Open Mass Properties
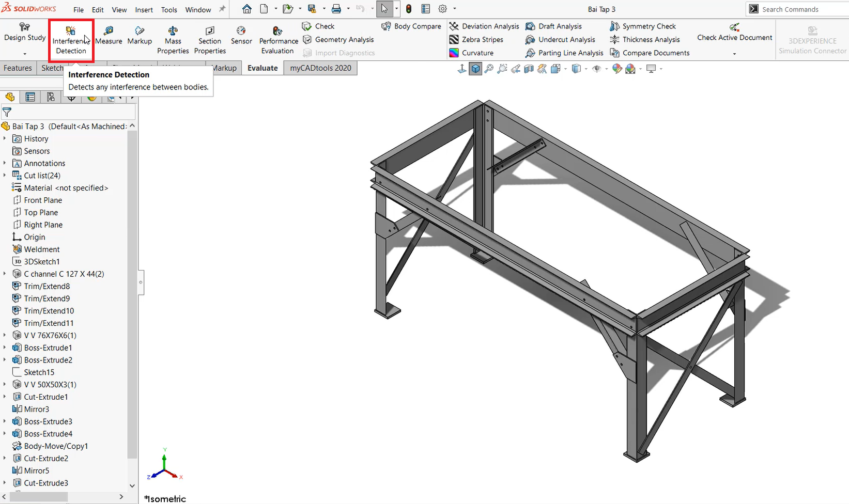This screenshot has height=504, width=849. tap(173, 40)
